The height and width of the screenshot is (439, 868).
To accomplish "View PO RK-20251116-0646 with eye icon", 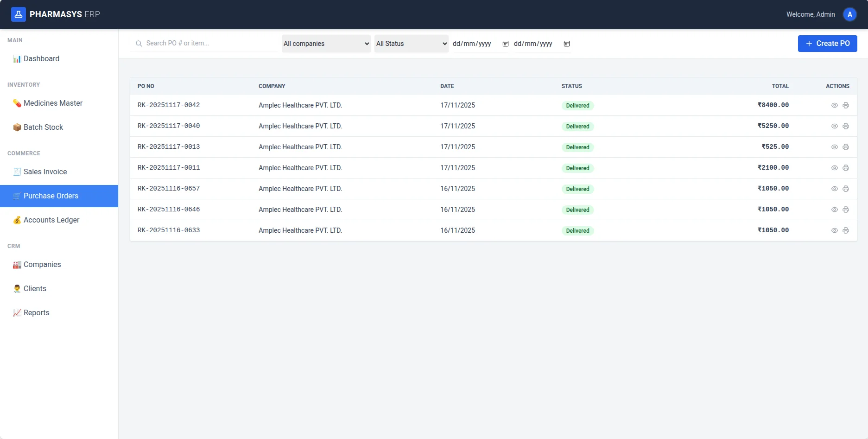I will point(834,210).
